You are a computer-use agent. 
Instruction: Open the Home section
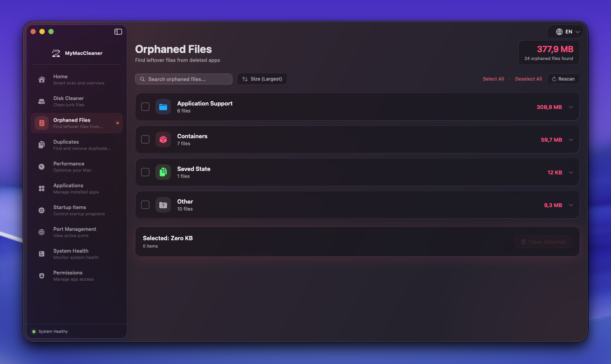[77, 79]
